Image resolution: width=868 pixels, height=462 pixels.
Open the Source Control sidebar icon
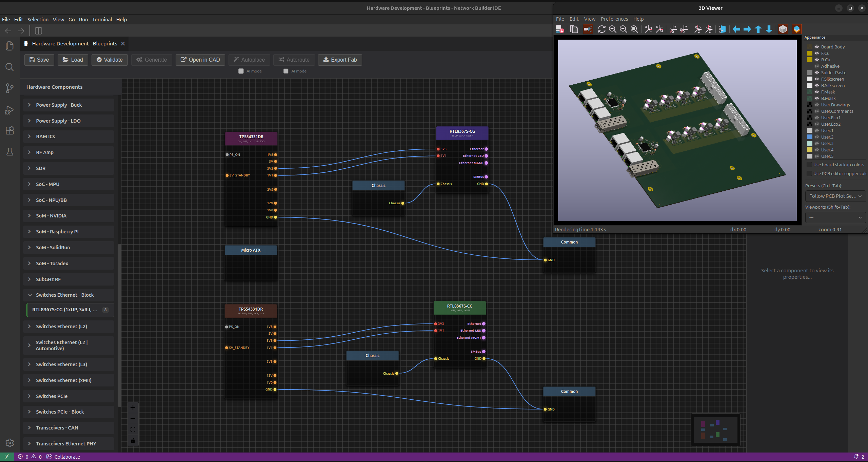(9, 88)
